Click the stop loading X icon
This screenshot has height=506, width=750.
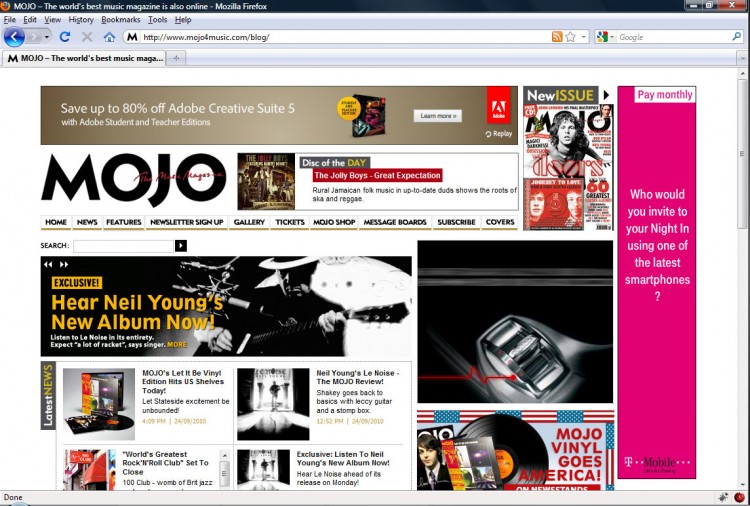87,37
